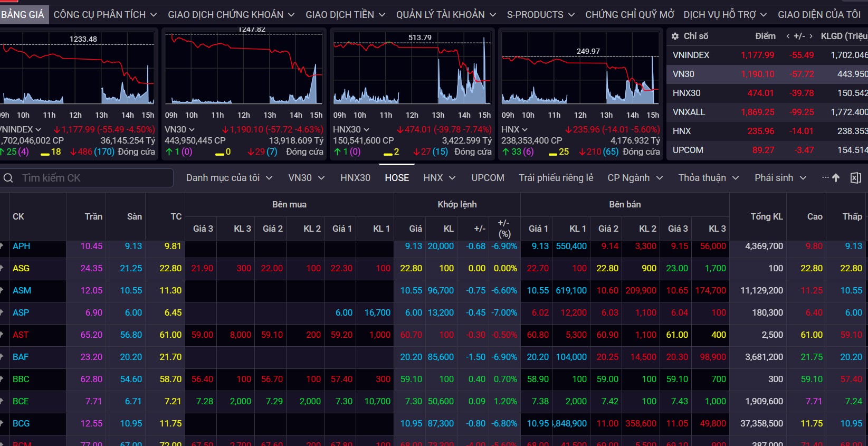Open the HNX intraday chart
The image size is (868, 446).
coord(580,68)
